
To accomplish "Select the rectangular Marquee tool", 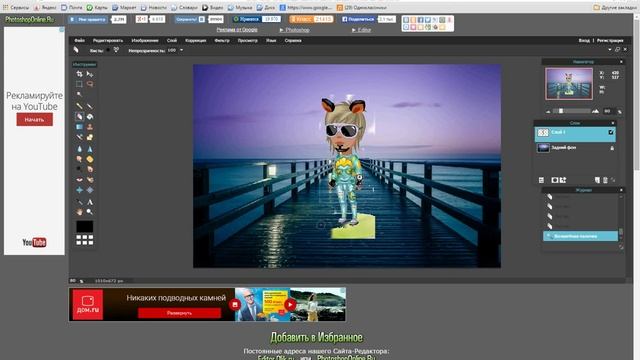I will [x=79, y=84].
